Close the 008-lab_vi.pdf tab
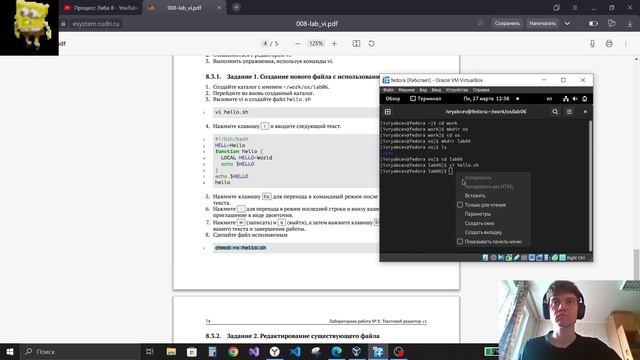This screenshot has width=640, height=360. coord(219,8)
